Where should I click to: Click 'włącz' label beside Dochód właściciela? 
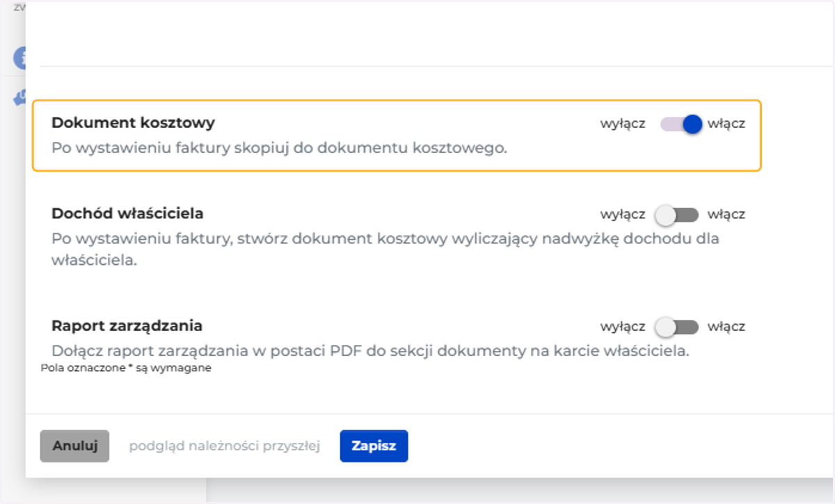[726, 215]
